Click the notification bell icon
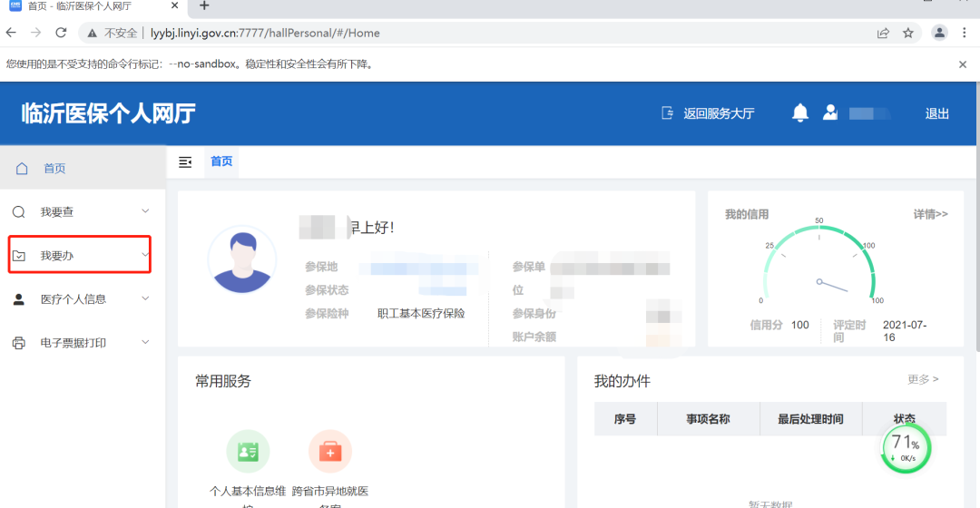 [799, 112]
